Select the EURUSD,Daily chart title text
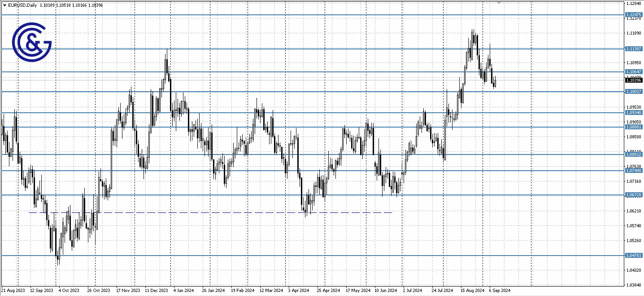The height and width of the screenshot is (296, 644). pos(22,5)
